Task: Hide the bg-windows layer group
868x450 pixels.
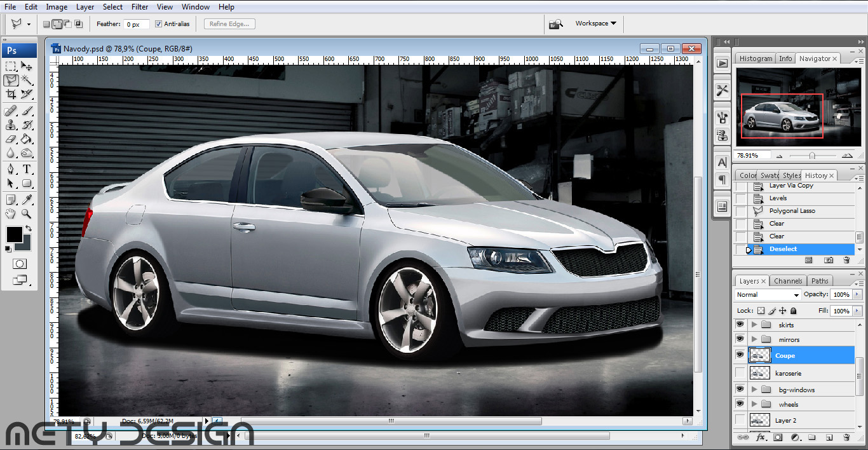Action: point(740,389)
